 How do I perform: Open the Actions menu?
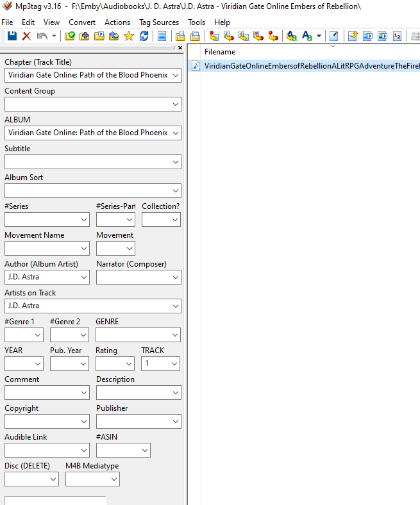117,22
